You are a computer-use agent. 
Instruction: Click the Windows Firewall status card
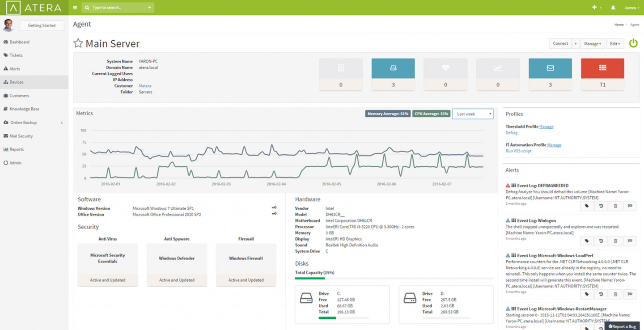(x=246, y=265)
